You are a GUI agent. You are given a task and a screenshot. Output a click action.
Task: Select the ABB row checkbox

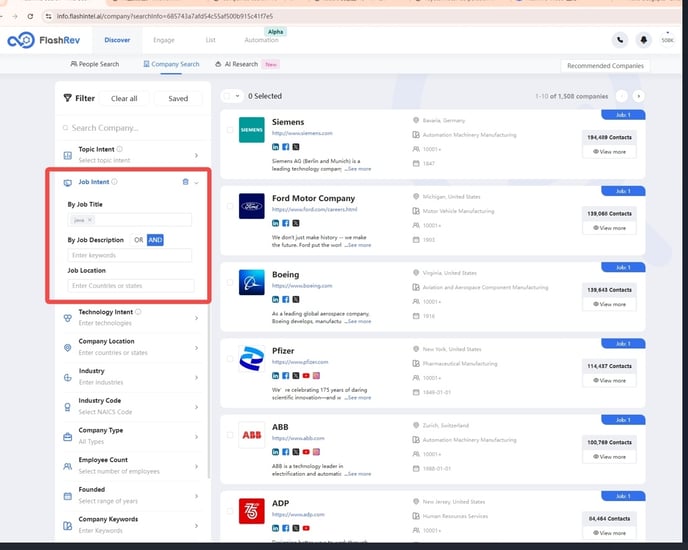point(229,435)
